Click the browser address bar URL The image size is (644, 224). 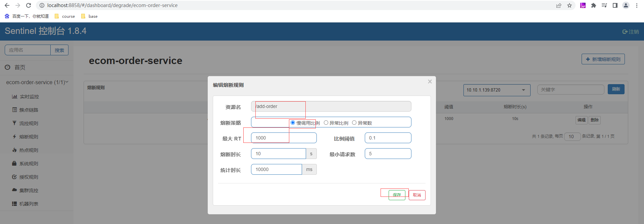tap(112, 5)
